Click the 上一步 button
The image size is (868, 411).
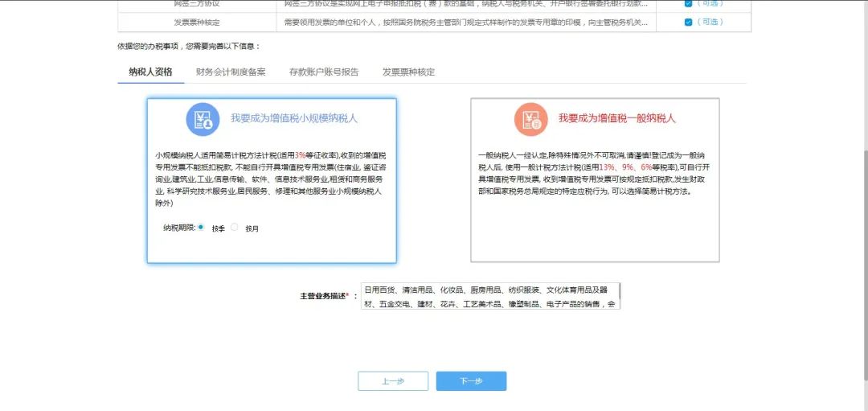(393, 381)
